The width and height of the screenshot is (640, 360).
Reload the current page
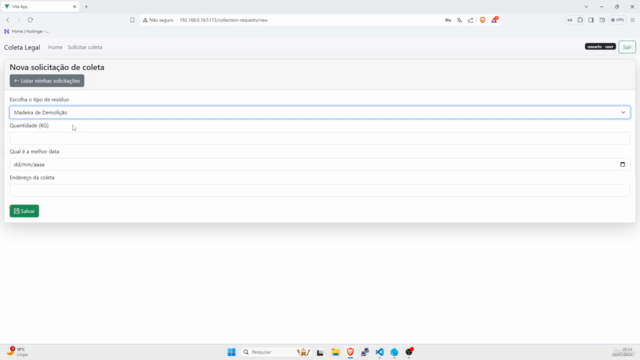coord(30,20)
